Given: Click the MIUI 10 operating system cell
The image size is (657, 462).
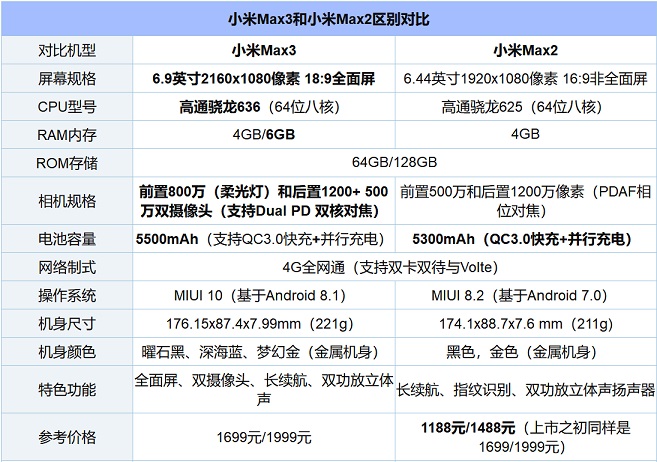Looking at the screenshot, I should tap(264, 295).
